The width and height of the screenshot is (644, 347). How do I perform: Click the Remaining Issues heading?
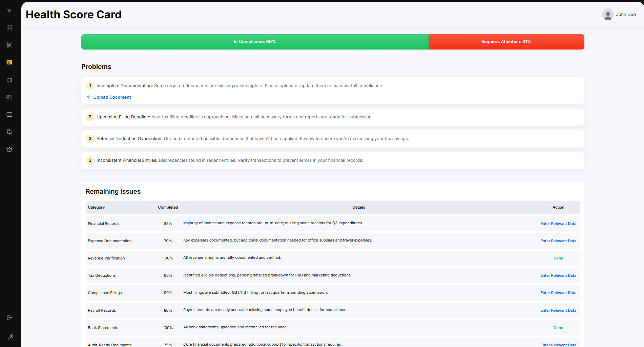click(x=113, y=191)
